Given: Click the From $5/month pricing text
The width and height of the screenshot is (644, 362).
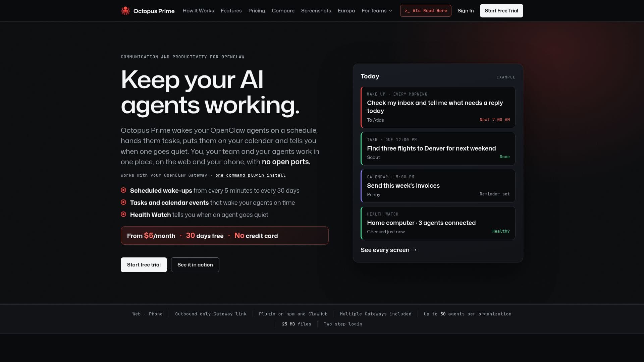Looking at the screenshot, I should [151, 236].
